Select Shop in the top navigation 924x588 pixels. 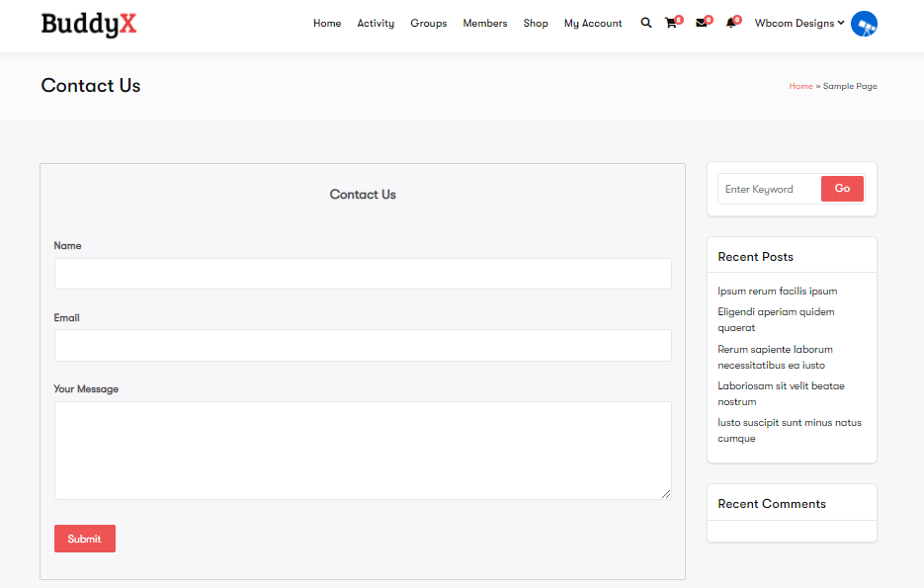click(536, 23)
